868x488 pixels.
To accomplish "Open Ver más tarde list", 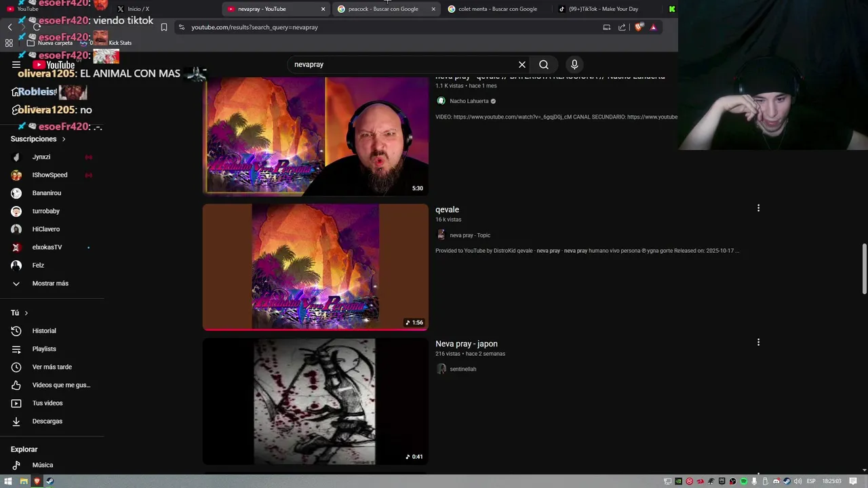I will pyautogui.click(x=52, y=367).
